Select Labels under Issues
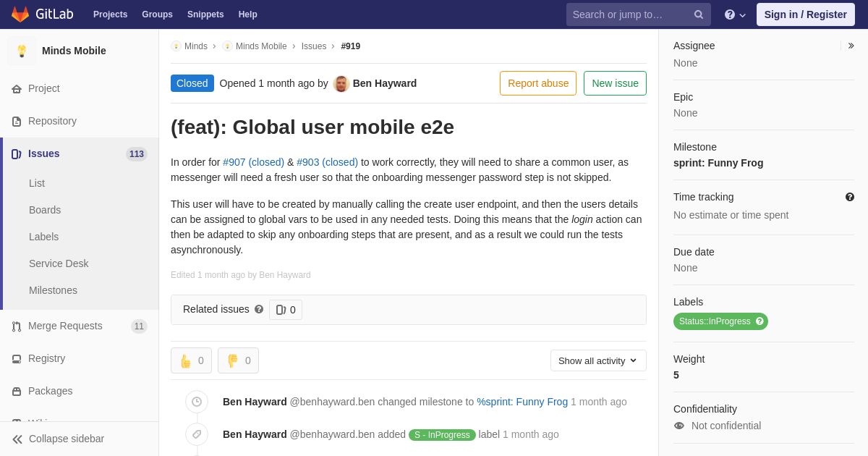 click(x=43, y=237)
